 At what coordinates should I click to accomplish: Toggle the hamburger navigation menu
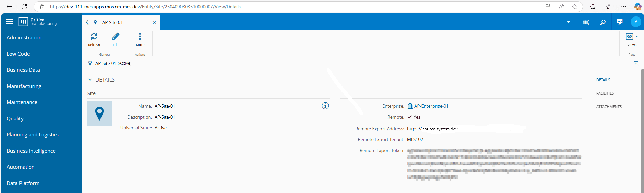9,22
